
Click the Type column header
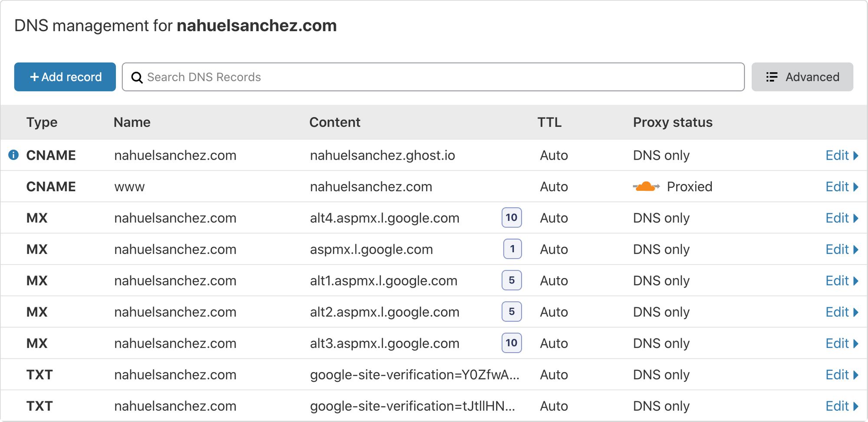tap(42, 122)
